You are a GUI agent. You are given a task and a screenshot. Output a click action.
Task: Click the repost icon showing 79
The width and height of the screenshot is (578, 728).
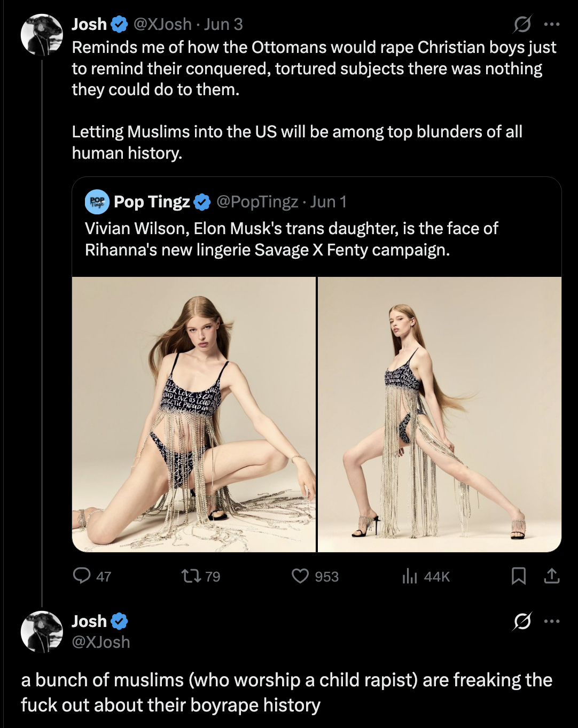[x=191, y=576]
